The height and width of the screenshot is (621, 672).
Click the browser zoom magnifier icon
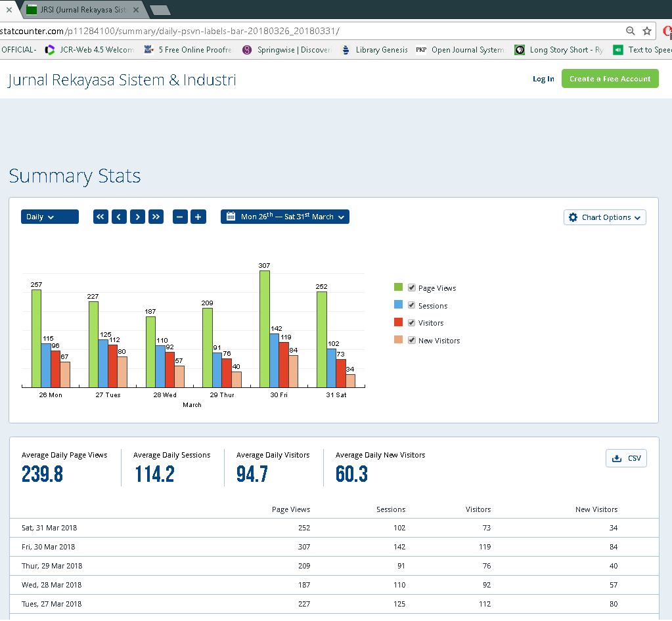[x=630, y=31]
